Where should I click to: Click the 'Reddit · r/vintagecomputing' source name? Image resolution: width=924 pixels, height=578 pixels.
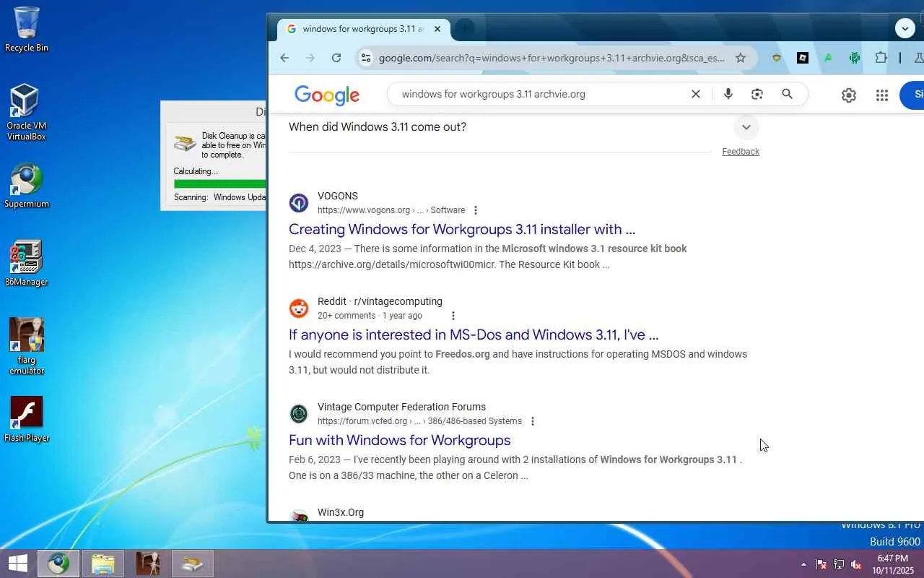pyautogui.click(x=380, y=301)
